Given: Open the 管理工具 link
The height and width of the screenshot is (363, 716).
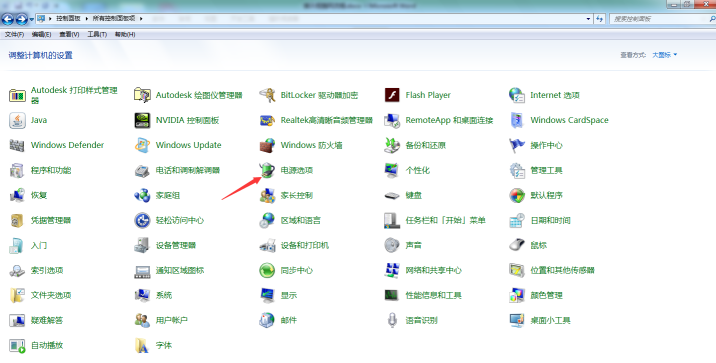Looking at the screenshot, I should click(547, 170).
